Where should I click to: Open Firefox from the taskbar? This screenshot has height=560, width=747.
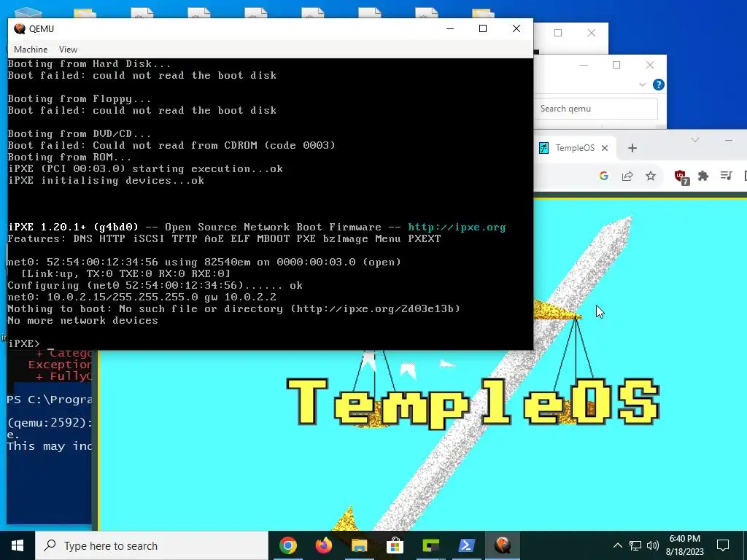click(x=323, y=545)
